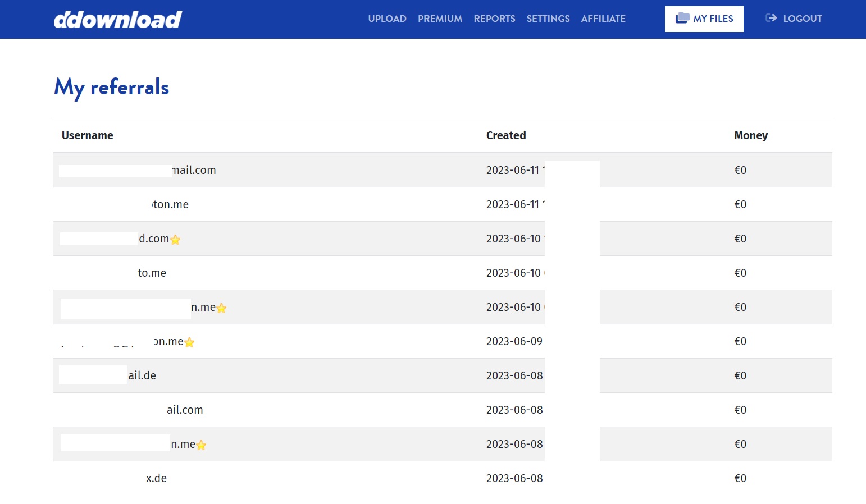Click the star beside the 2023-06-10 n.me username
Image resolution: width=866 pixels, height=504 pixels.
pyautogui.click(x=221, y=308)
